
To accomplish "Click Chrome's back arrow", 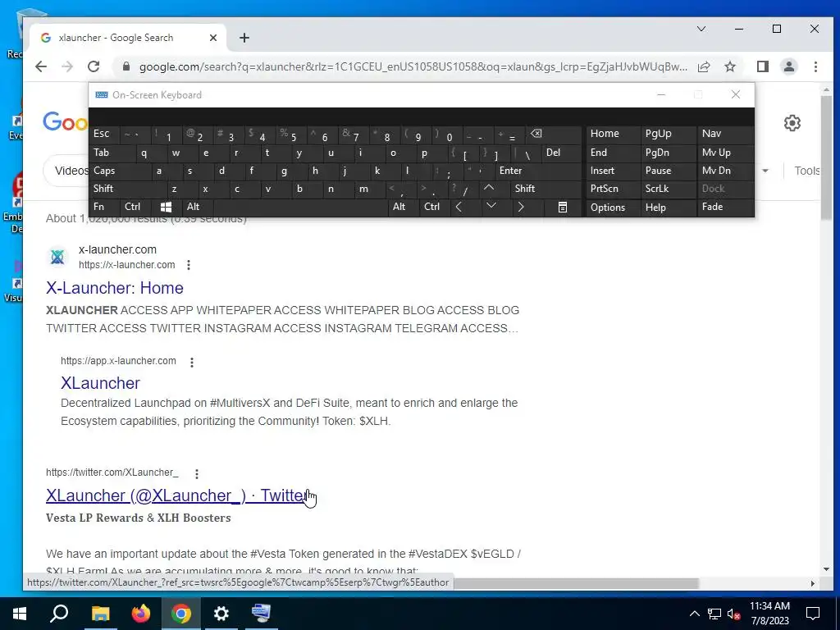I will pos(41,66).
